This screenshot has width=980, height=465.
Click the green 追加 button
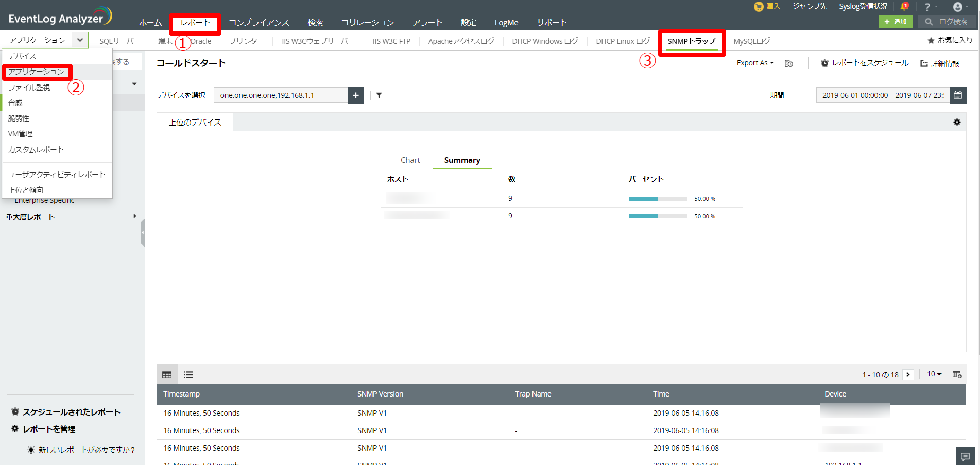[x=895, y=22]
